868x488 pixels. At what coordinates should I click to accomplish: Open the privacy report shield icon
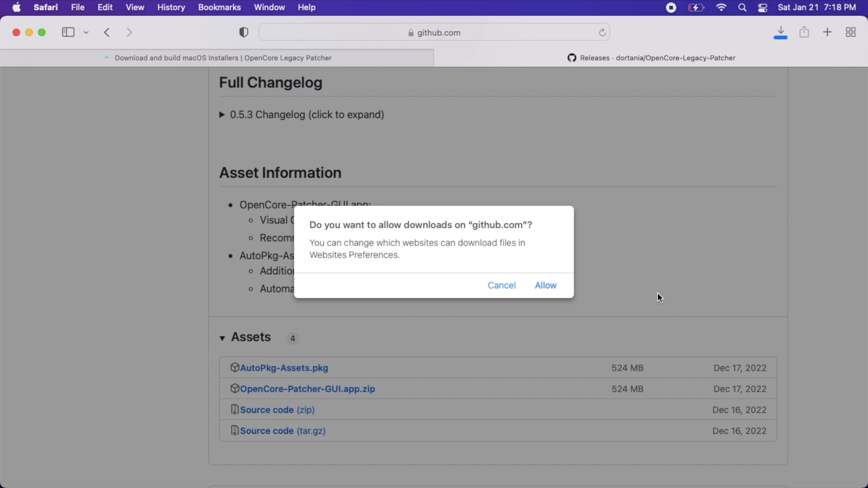tap(244, 32)
